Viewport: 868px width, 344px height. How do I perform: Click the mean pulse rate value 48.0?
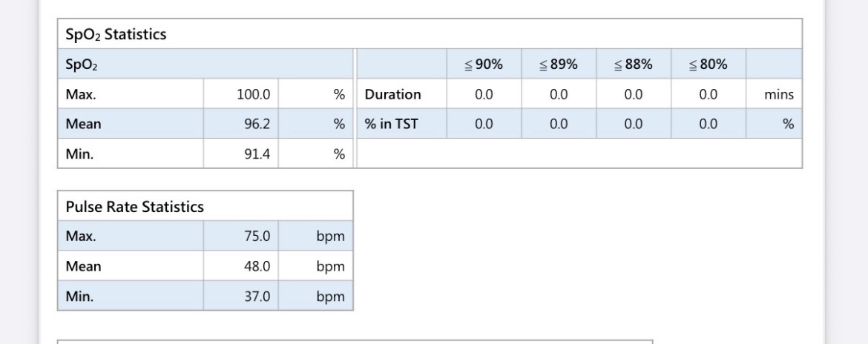coord(257,266)
